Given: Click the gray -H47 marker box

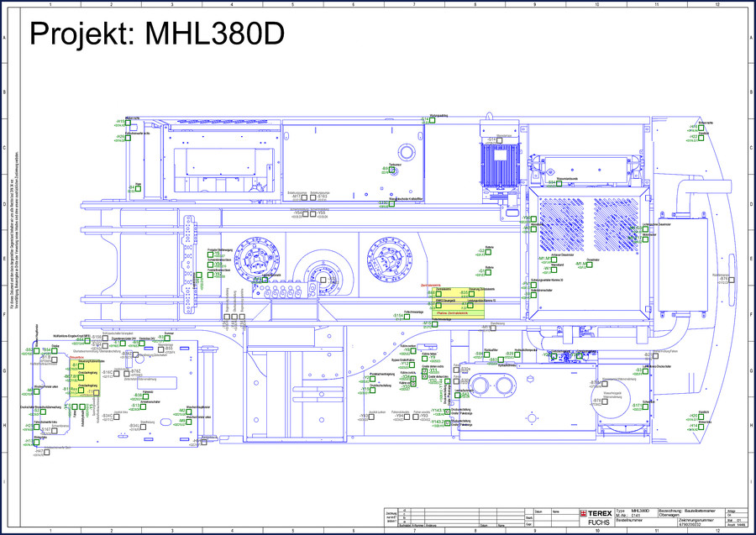Looking at the screenshot, I should click(x=47, y=452).
